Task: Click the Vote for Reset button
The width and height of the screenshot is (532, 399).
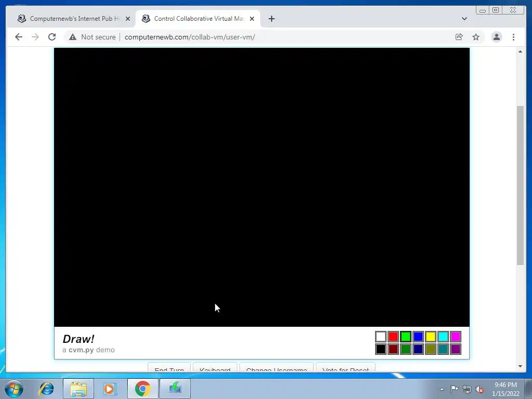Action: coord(345,368)
